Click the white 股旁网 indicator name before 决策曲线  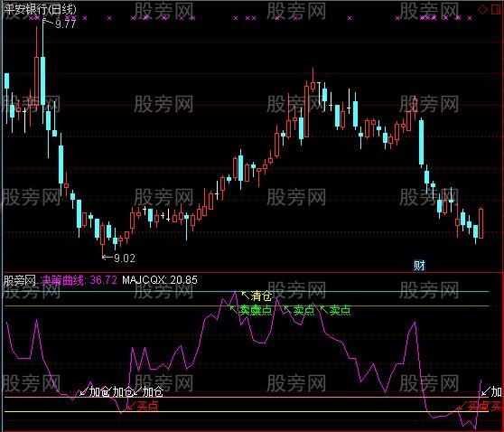tap(19, 280)
